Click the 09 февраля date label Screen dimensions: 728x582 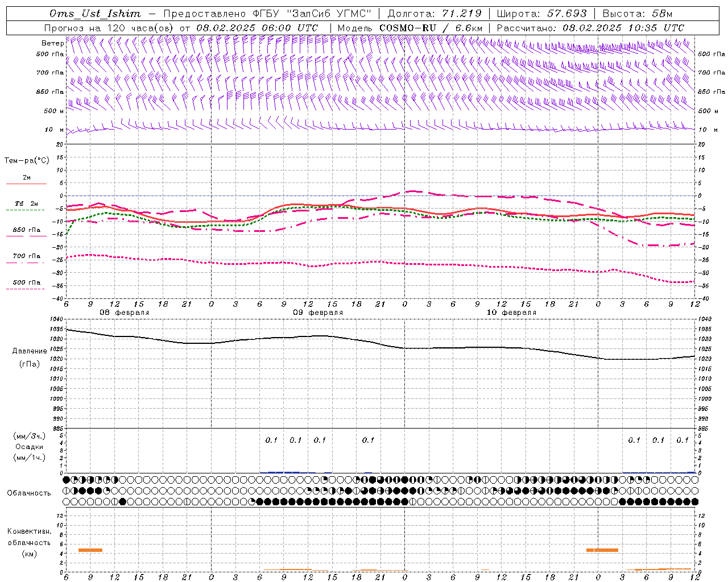click(x=318, y=313)
